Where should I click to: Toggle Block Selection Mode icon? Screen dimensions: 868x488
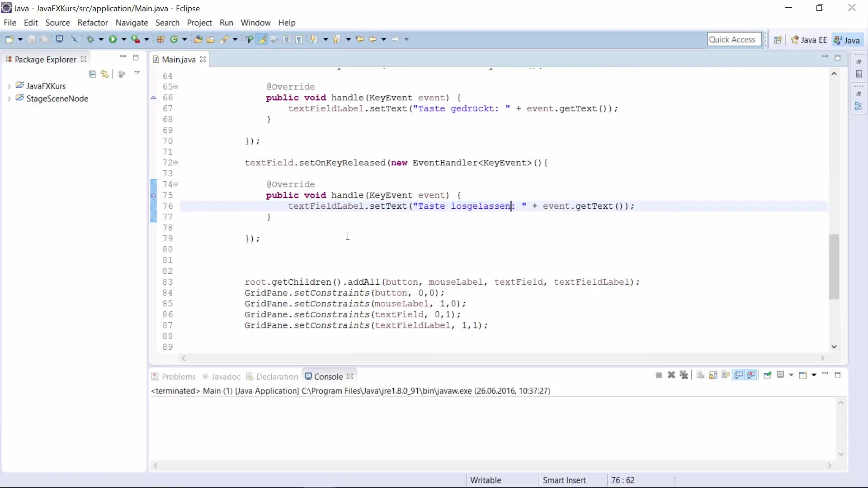click(287, 39)
